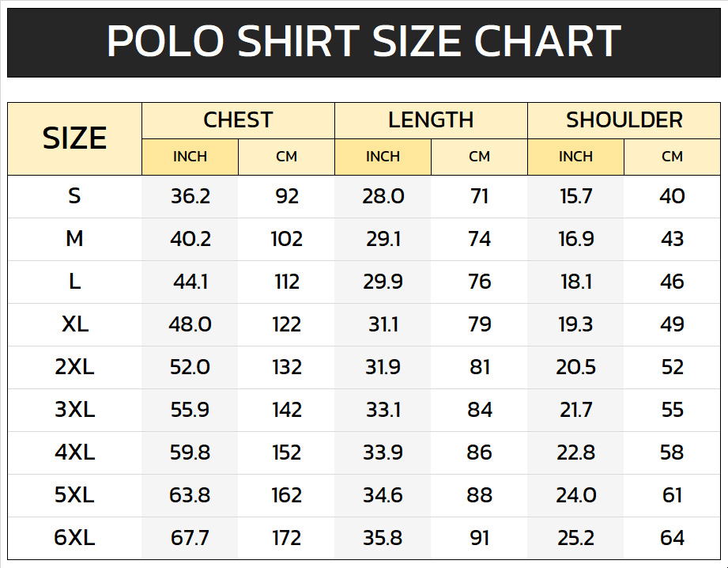Click the 3XL size row label
This screenshot has height=568, width=728.
(x=74, y=410)
